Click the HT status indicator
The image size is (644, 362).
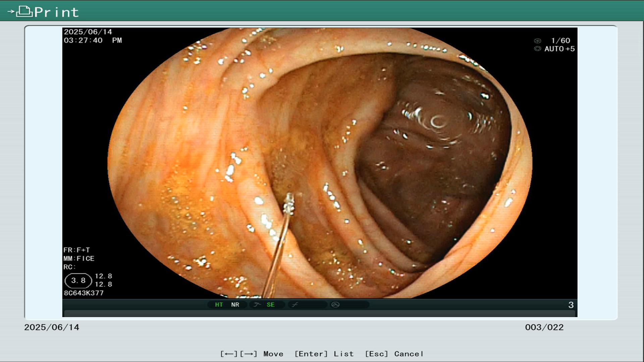coord(219,305)
